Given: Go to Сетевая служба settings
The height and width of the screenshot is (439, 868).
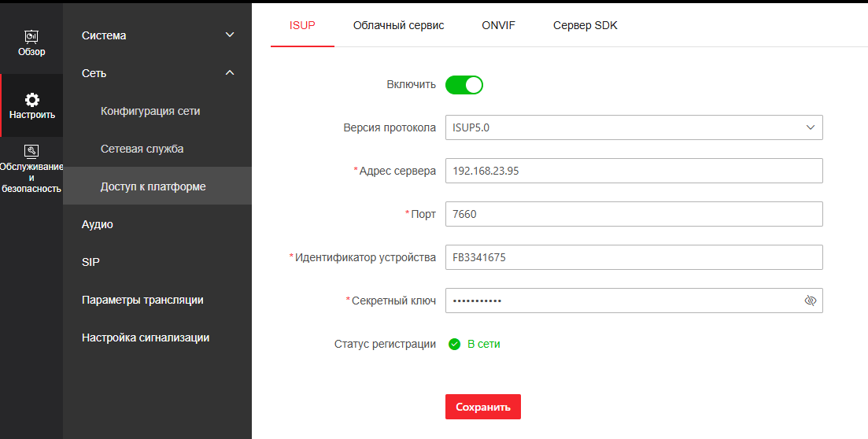Looking at the screenshot, I should 142,149.
